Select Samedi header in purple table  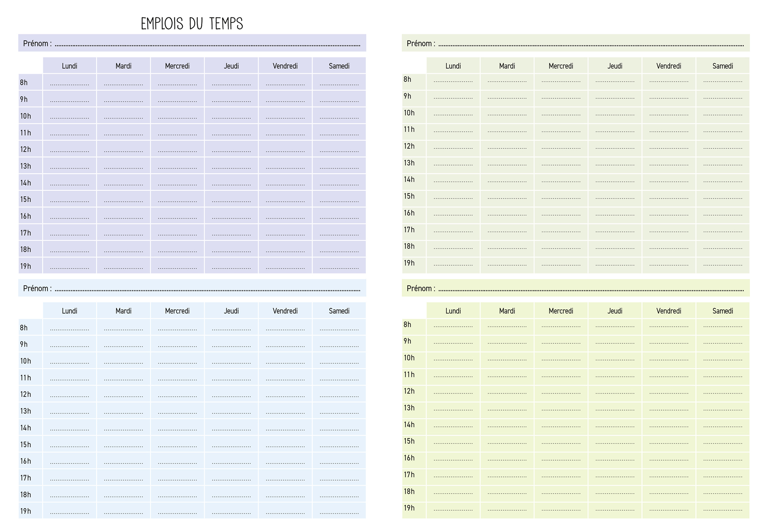pos(339,66)
